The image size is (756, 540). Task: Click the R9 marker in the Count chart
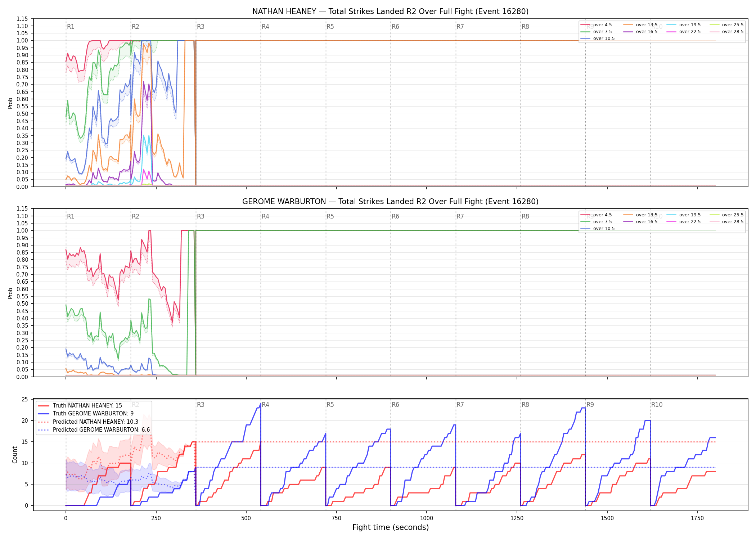[590, 405]
